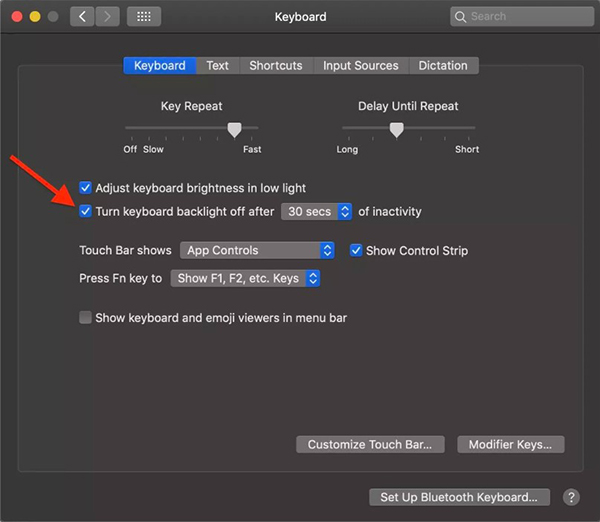Viewport: 600px width, 522px height.
Task: Click the Delay Until Repeat slider thumb
Action: tap(396, 130)
